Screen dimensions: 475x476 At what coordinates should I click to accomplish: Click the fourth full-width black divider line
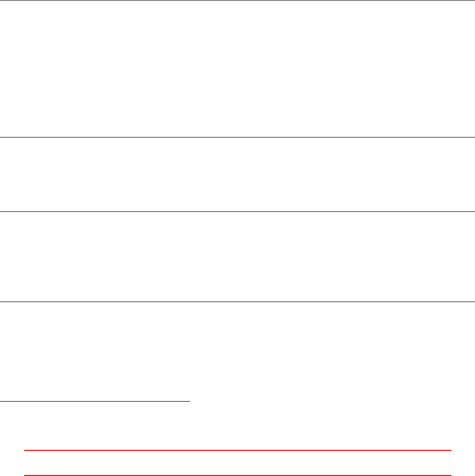point(237,302)
